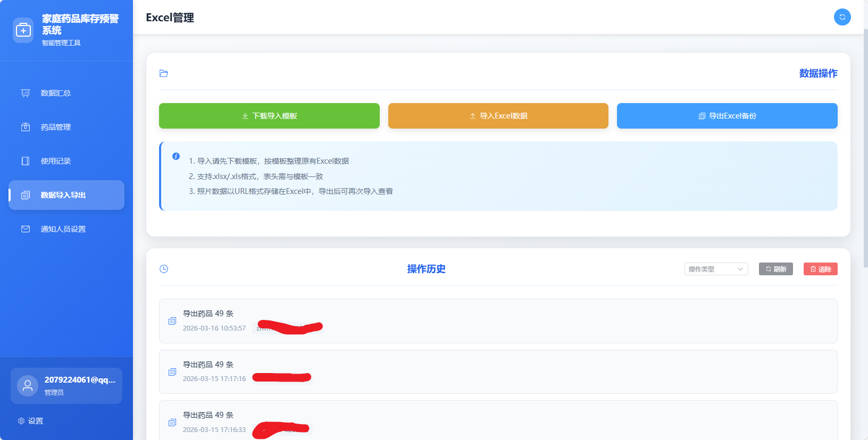
Task: Click the round blue refresh icon in the header
Action: (842, 17)
